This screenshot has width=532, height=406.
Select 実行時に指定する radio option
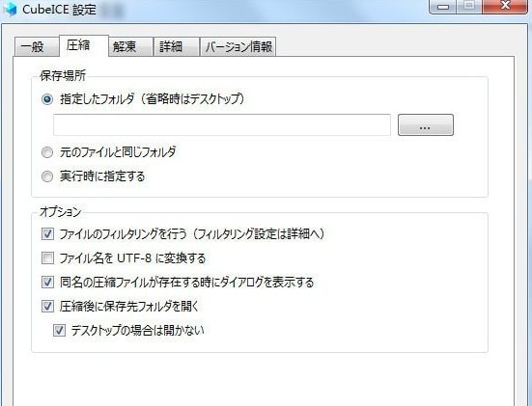tap(47, 176)
